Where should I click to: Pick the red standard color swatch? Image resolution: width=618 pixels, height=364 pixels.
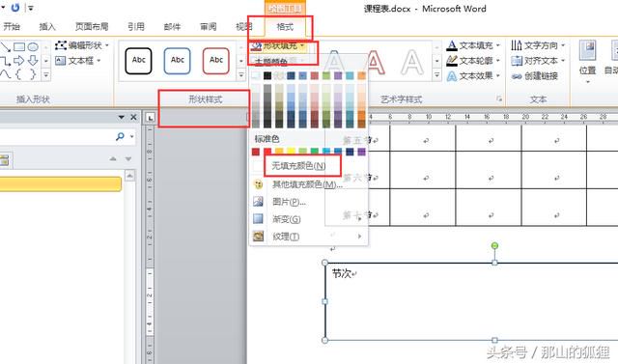click(267, 152)
